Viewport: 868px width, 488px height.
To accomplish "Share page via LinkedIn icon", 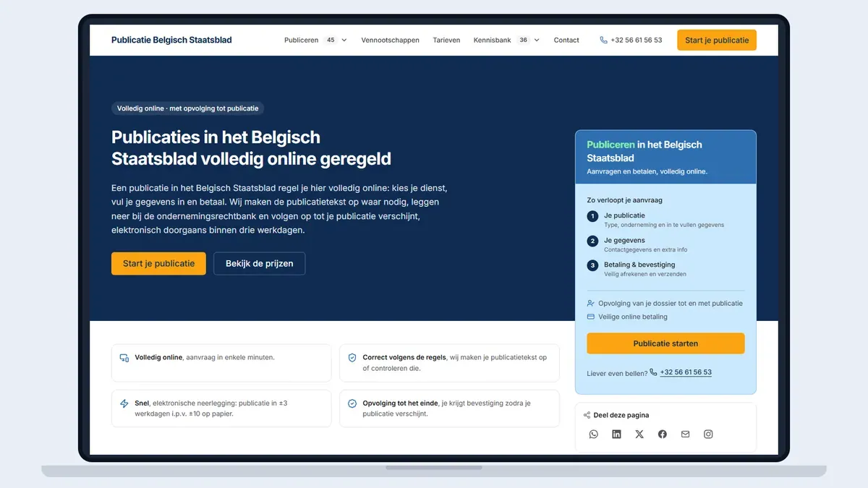I will (x=616, y=434).
